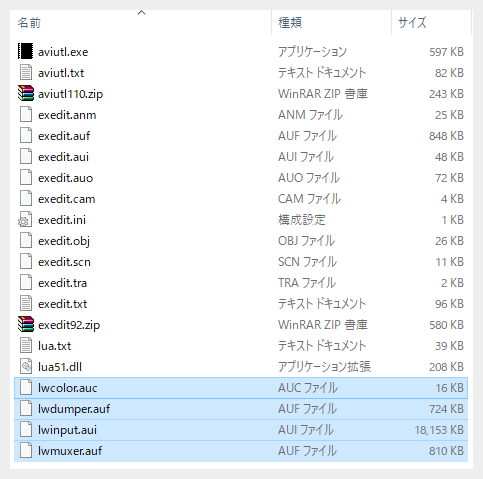Sort files by the 種類 column header
The height and width of the screenshot is (479, 483).
(x=290, y=23)
